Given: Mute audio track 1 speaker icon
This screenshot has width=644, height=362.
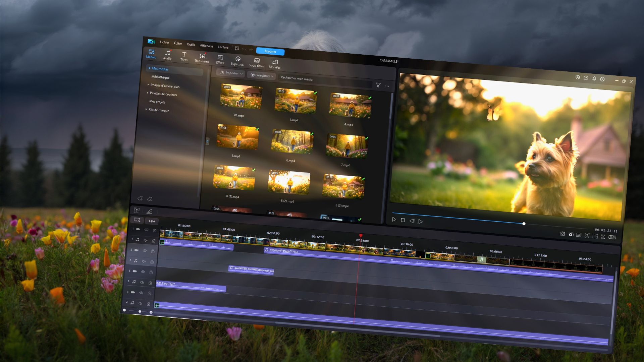Looking at the screenshot, I should click(146, 240).
